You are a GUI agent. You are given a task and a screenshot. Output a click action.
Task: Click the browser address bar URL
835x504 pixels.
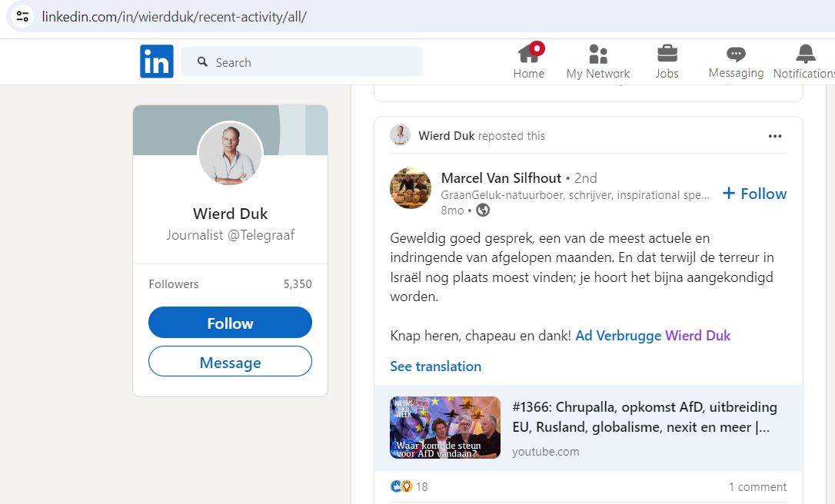click(x=174, y=17)
